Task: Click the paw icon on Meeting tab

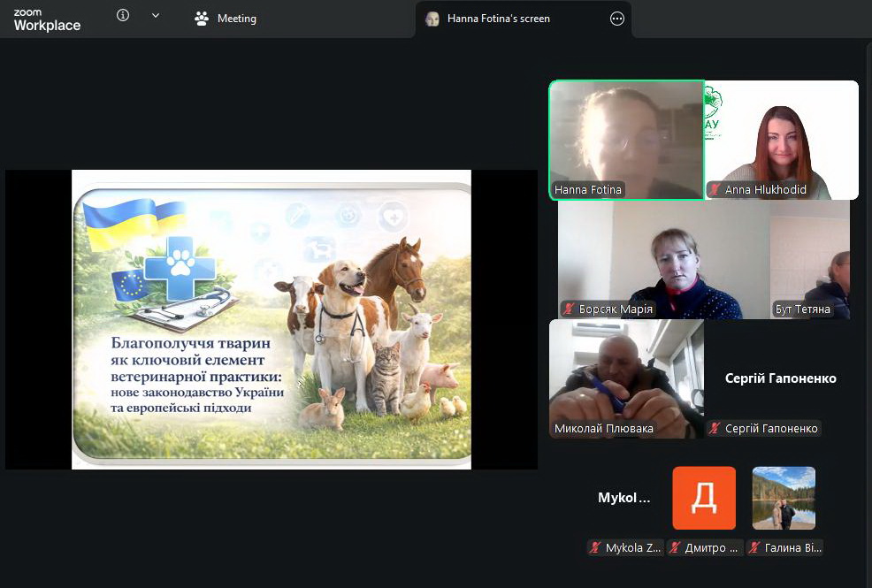Action: click(x=202, y=19)
